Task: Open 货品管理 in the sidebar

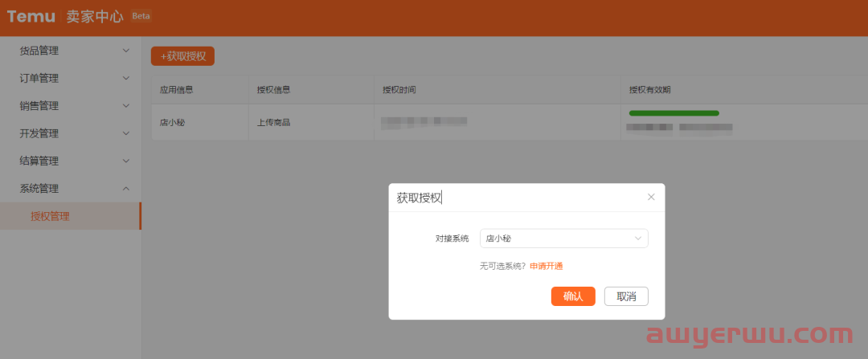Action: point(39,51)
